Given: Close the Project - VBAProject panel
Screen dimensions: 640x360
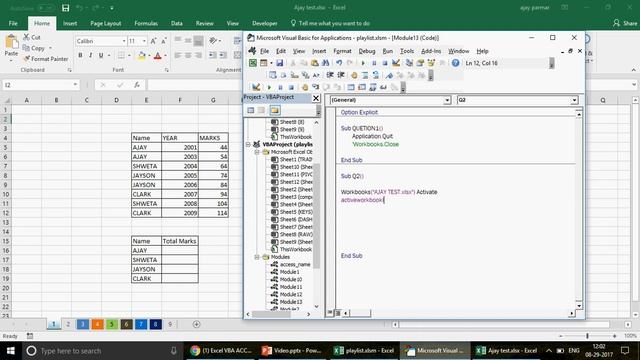Looking at the screenshot, I should point(316,98).
